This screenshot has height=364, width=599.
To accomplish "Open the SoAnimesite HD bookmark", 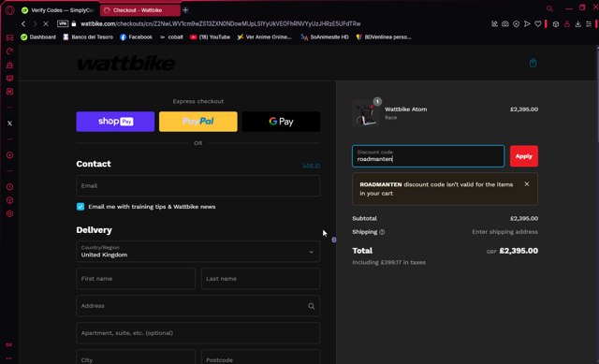I will tap(325, 37).
